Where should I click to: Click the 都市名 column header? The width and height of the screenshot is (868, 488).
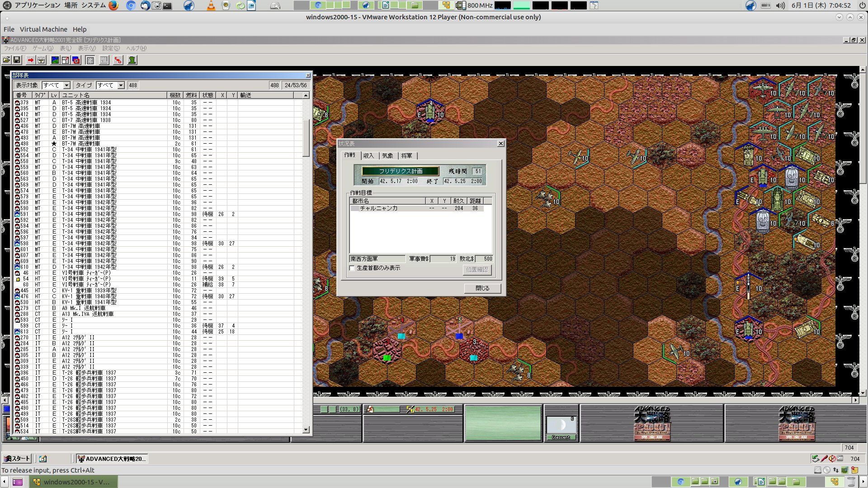387,201
